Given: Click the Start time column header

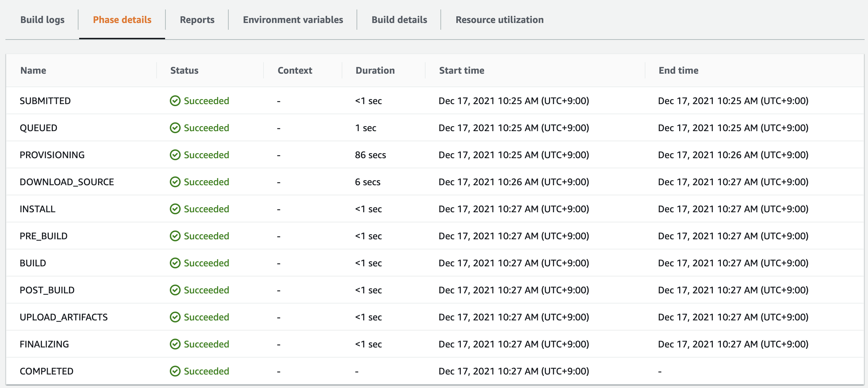Looking at the screenshot, I should (x=461, y=70).
